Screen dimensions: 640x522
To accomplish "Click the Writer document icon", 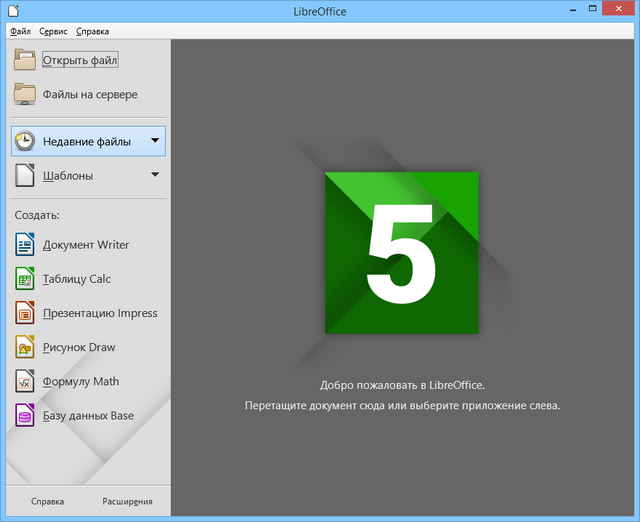I will click(x=25, y=245).
